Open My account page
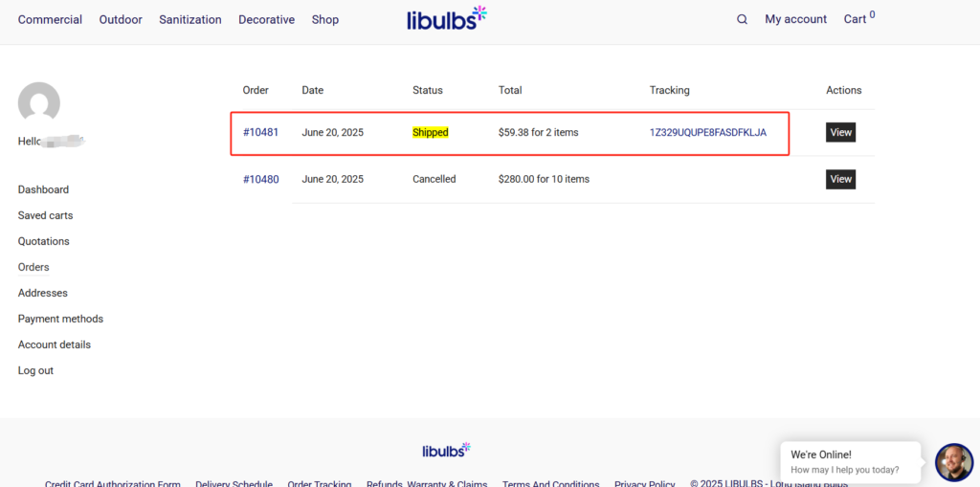This screenshot has width=980, height=487. [x=795, y=19]
